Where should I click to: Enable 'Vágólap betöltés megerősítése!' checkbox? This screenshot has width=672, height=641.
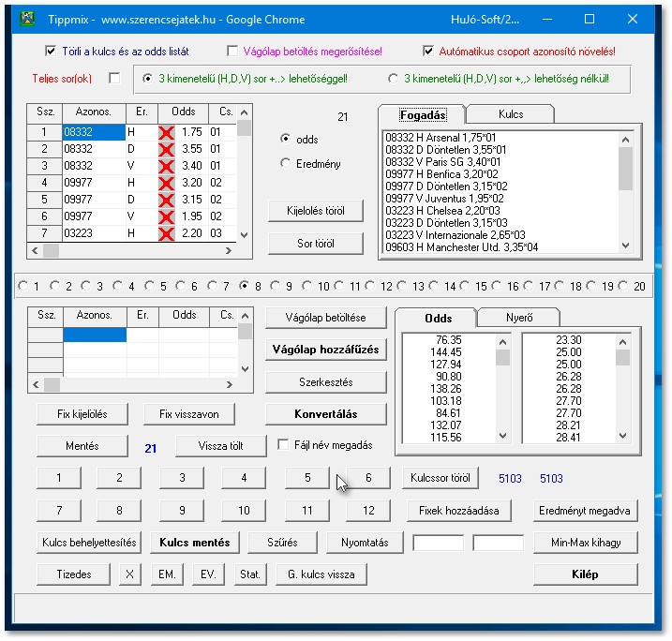point(232,52)
